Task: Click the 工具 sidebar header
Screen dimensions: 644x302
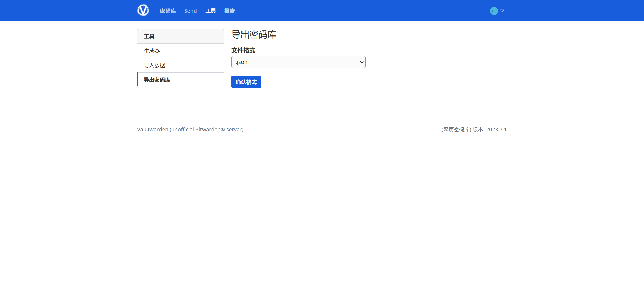Action: coord(149,36)
